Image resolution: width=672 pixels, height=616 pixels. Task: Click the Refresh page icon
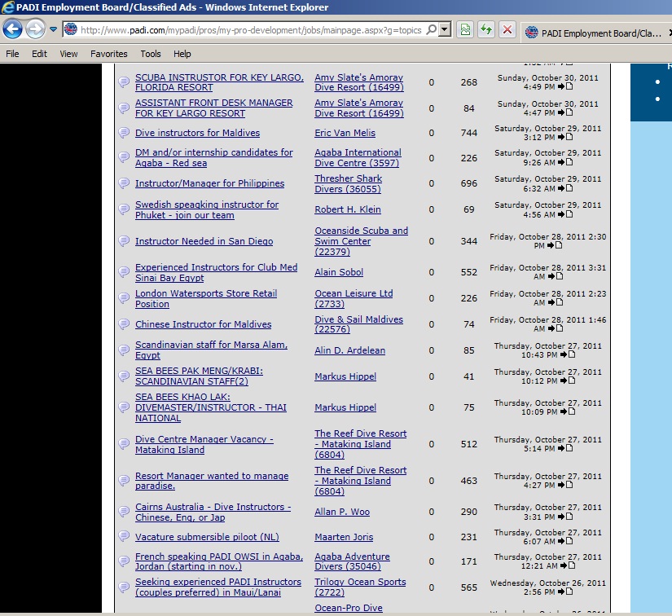[486, 29]
